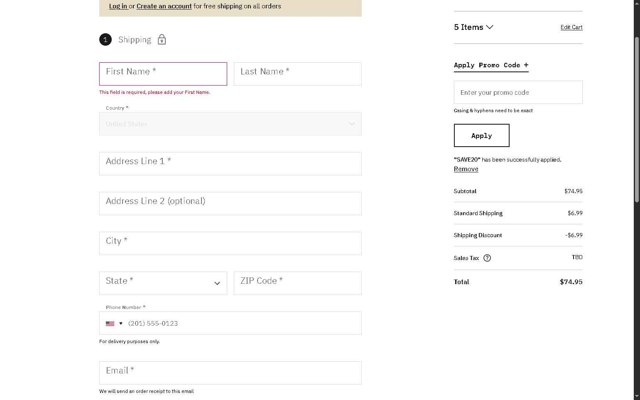Click the Shipping Discount -$6.99 value
The width and height of the screenshot is (640, 400).
[x=574, y=235]
